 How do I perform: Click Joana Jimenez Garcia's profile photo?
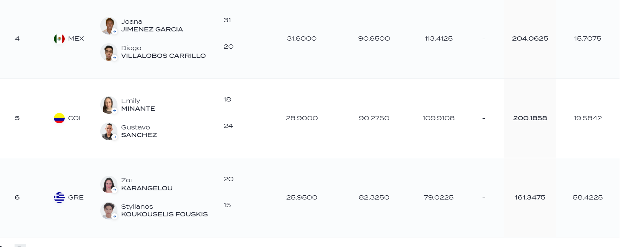[x=109, y=26]
